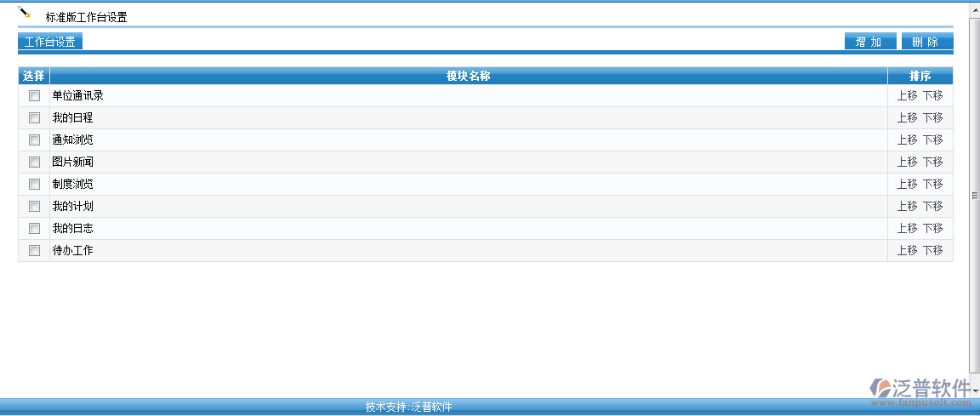Screen dimensions: 980x416
Task: Tick the checkbox for 制度浏览
Action: pyautogui.click(x=34, y=185)
